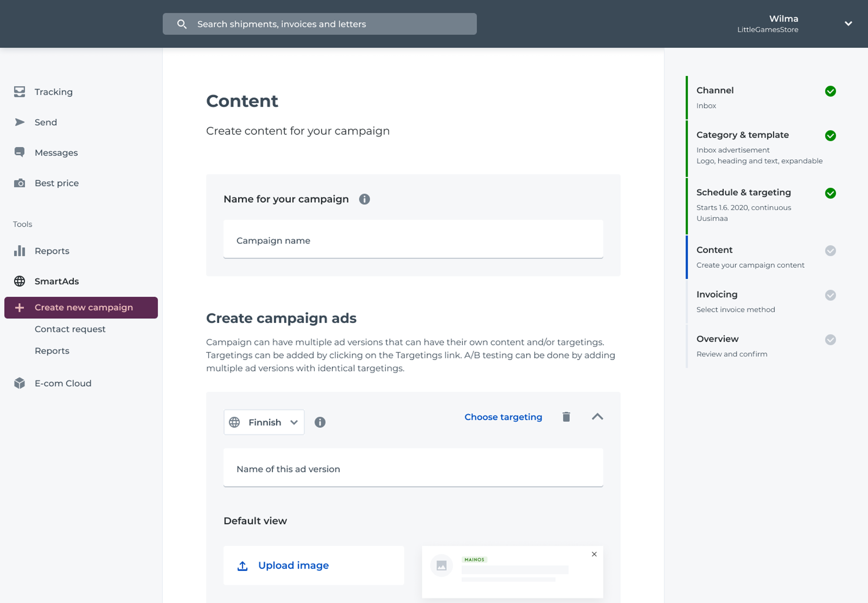Open SmartAds in the sidebar
This screenshot has width=868, height=603.
(57, 281)
